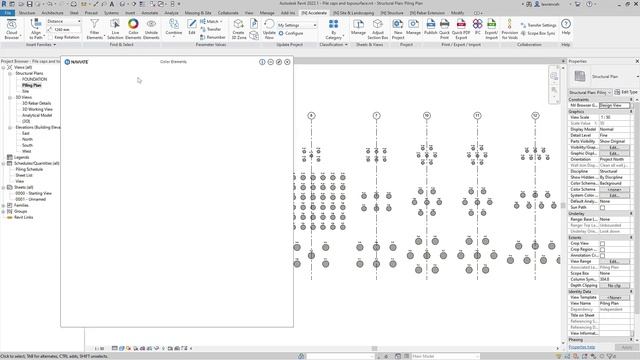Screen dimensions: 640x360
Task: Start the New Project tool
Action: (x=398, y=29)
